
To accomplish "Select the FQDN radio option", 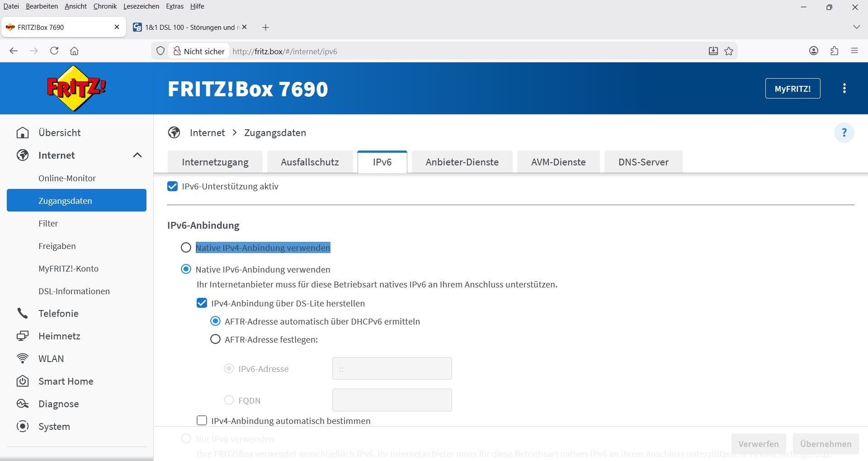I will pyautogui.click(x=229, y=400).
